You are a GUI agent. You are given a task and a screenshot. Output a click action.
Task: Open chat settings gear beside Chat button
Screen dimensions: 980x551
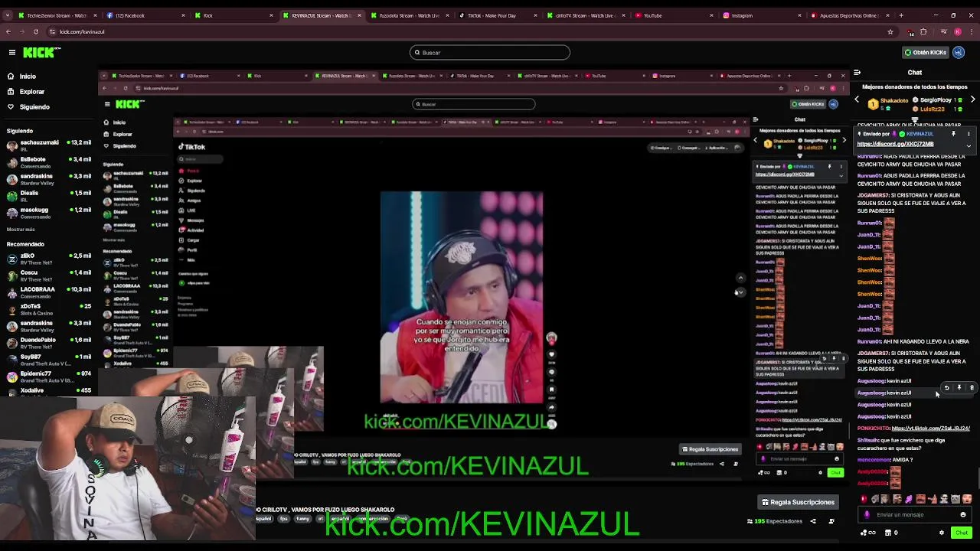coord(942,533)
